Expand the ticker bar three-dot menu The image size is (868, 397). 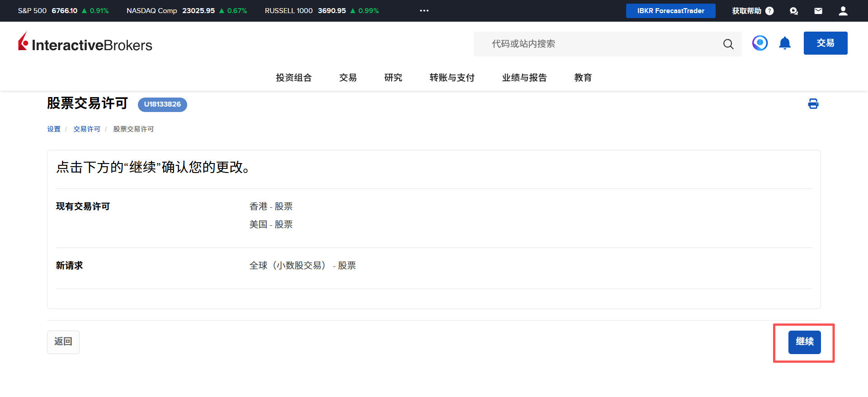point(424,10)
